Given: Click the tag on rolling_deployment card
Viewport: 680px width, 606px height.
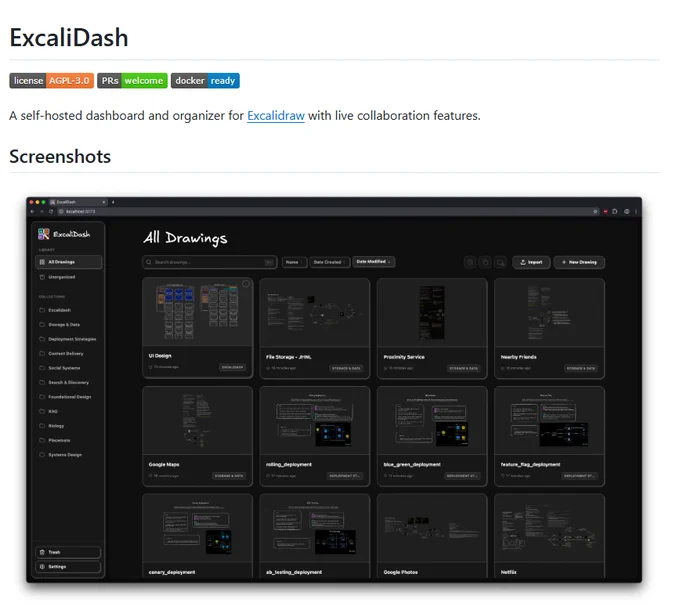Looking at the screenshot, I should pyautogui.click(x=344, y=476).
